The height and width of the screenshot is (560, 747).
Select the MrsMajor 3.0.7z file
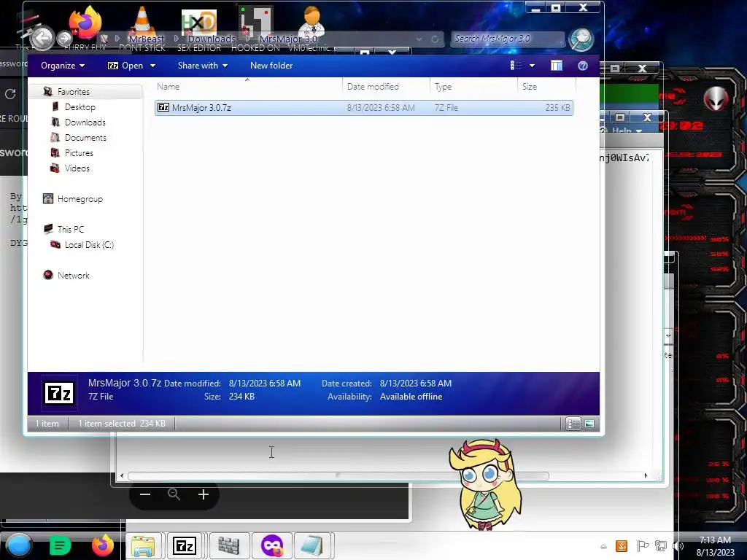[x=363, y=108]
